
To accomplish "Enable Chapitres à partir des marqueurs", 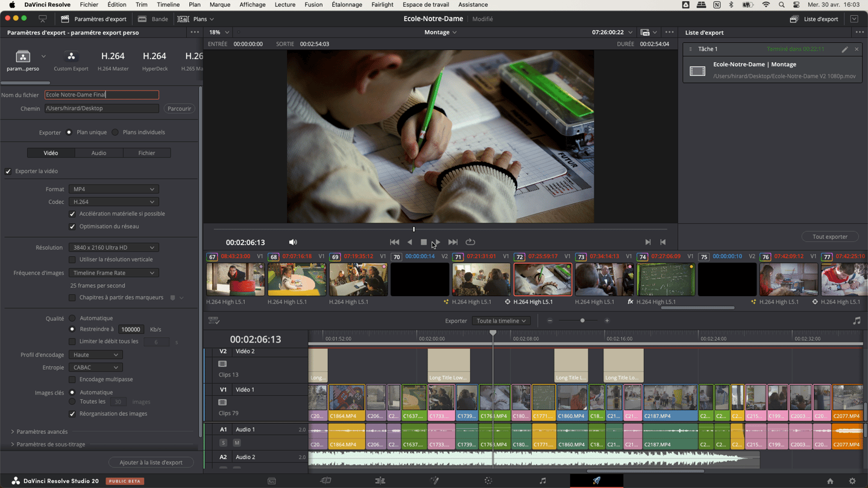I will click(x=72, y=297).
